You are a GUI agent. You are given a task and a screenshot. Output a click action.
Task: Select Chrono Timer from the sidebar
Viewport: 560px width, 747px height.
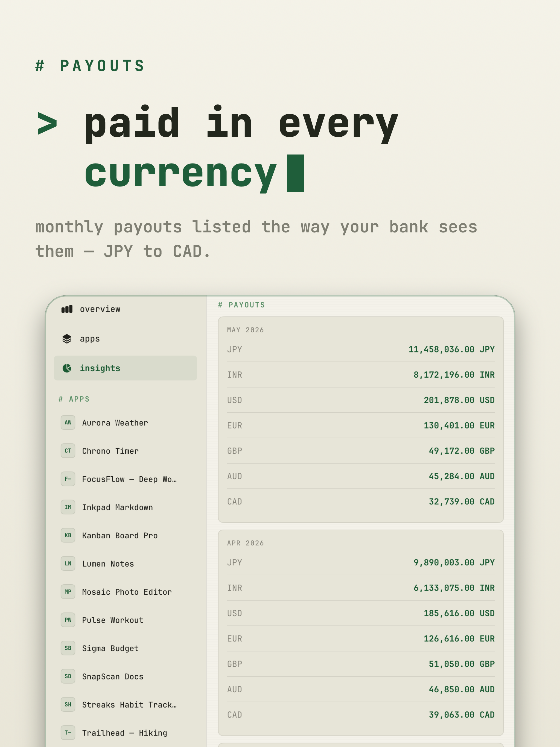tap(125, 451)
